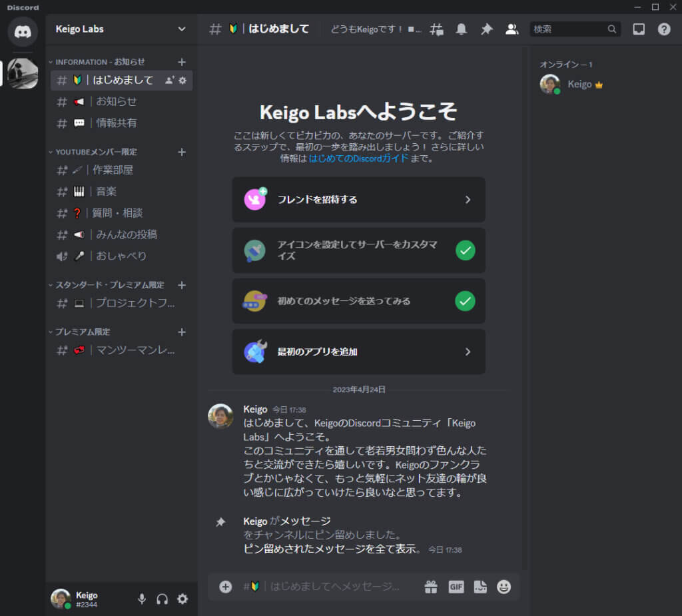
Task: Click the notification bell icon
Action: 461,29
